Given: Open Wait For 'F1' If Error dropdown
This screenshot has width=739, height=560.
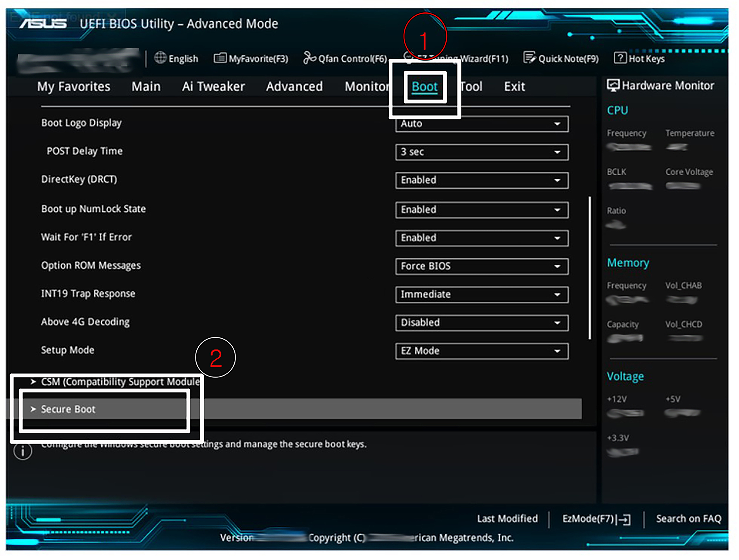Looking at the screenshot, I should (x=482, y=238).
